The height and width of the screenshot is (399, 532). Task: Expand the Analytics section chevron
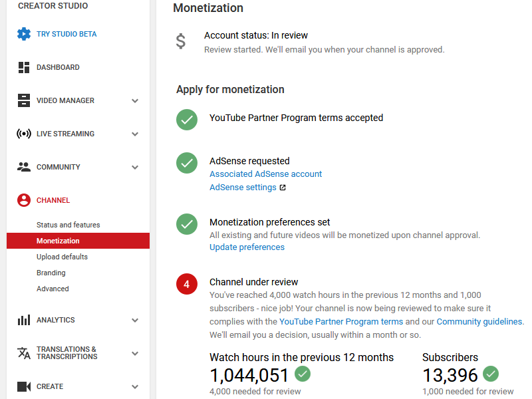[x=135, y=321]
